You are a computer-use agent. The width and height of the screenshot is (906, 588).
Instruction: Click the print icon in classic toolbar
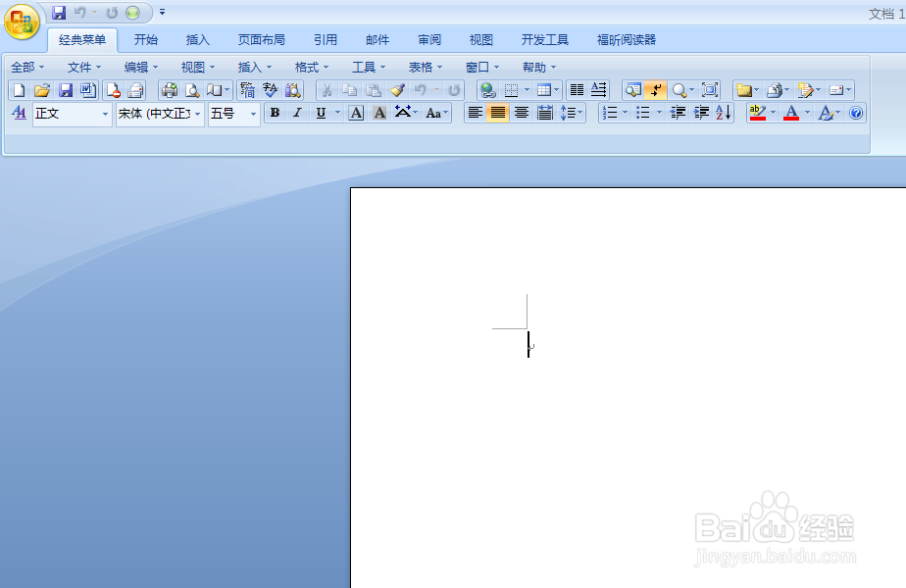[170, 90]
